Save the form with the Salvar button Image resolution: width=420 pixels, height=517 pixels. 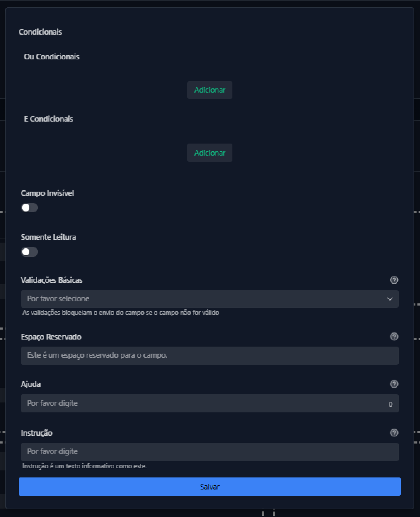210,487
